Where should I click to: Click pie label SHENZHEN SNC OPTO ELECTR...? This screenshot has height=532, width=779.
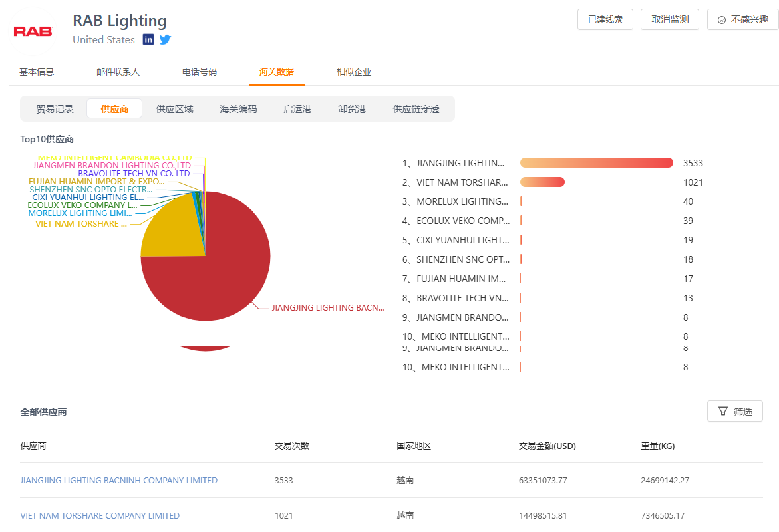[91, 190]
